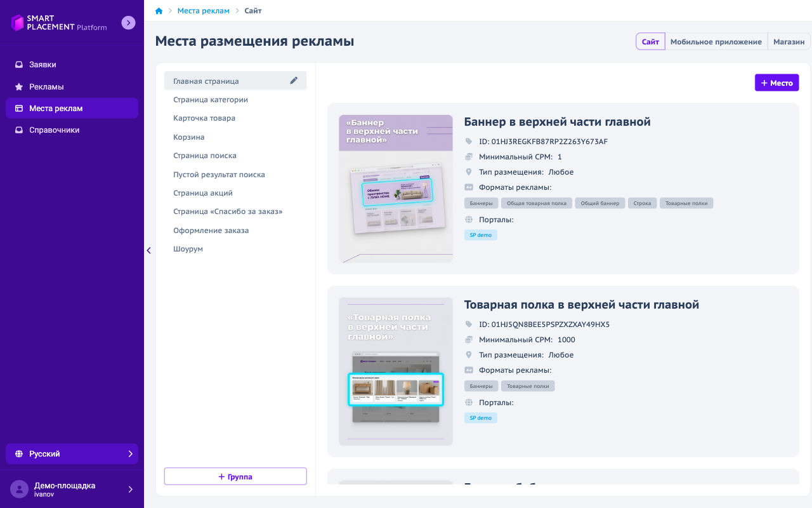Open Места реклам breadcrumb link
812x508 pixels.
[204, 11]
